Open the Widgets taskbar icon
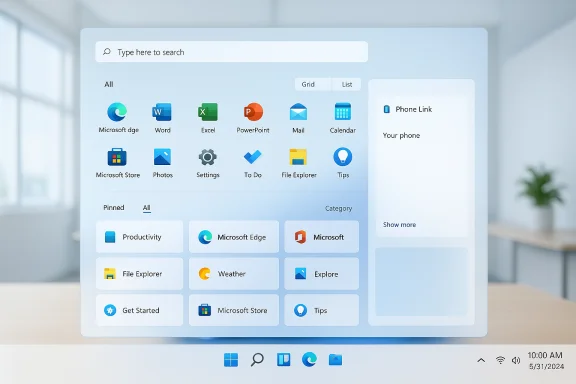Image resolution: width=576 pixels, height=384 pixels. (284, 360)
